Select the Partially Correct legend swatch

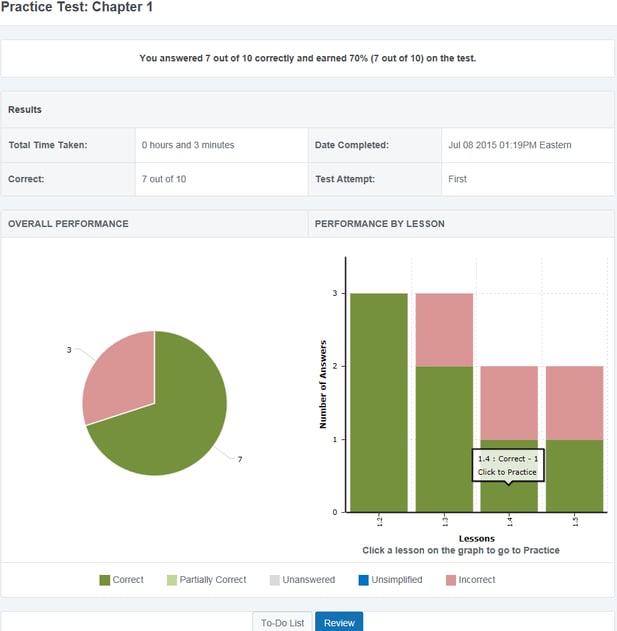tap(170, 580)
